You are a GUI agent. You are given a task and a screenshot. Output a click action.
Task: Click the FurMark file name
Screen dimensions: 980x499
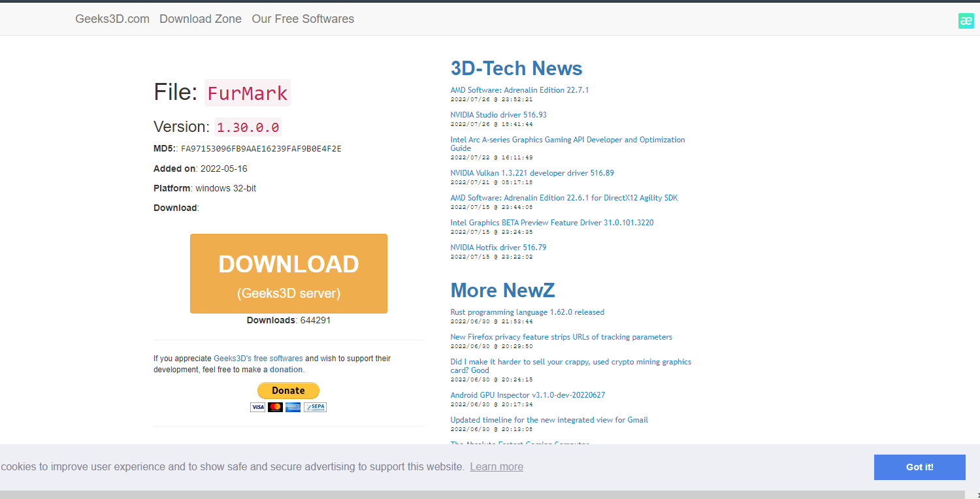coord(248,93)
